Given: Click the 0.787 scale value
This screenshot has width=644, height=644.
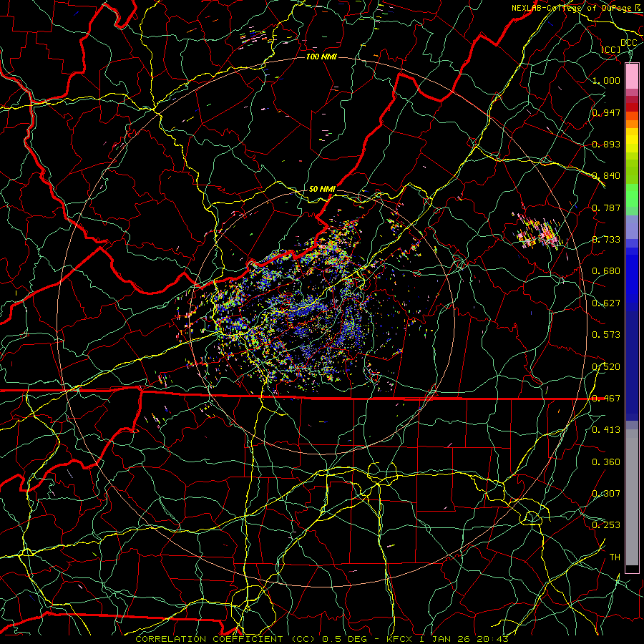Looking at the screenshot, I should coord(606,208).
